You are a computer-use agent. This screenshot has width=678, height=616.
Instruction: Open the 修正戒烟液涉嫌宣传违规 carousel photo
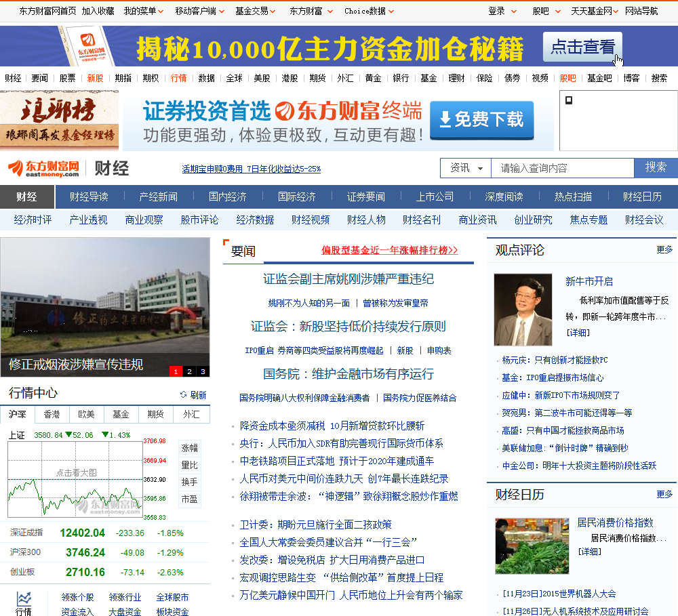point(105,307)
